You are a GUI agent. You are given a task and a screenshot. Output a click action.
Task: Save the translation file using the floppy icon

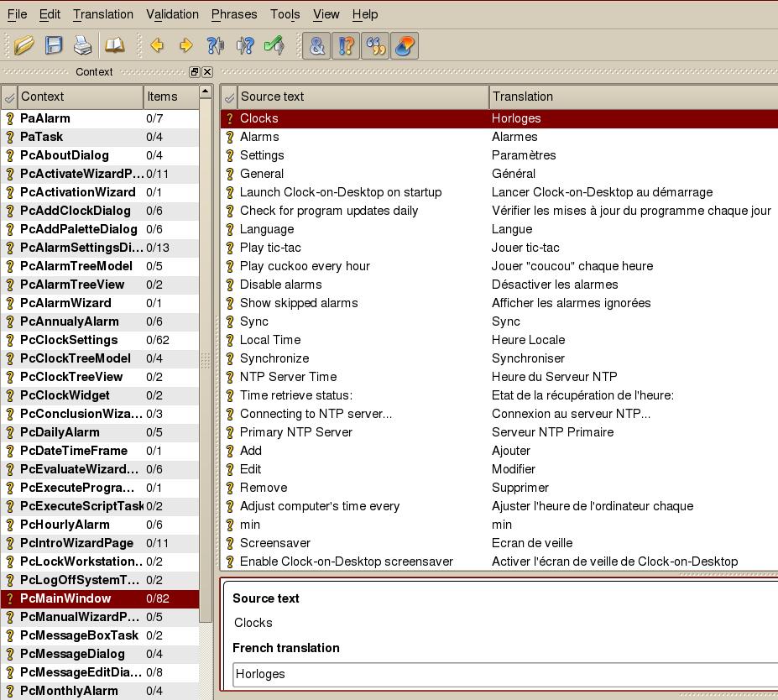coord(53,45)
